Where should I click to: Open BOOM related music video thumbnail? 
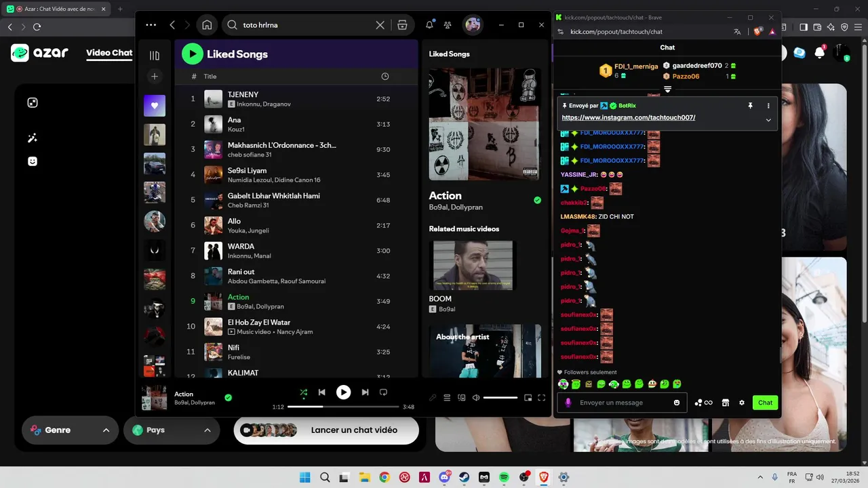pyautogui.click(x=473, y=266)
